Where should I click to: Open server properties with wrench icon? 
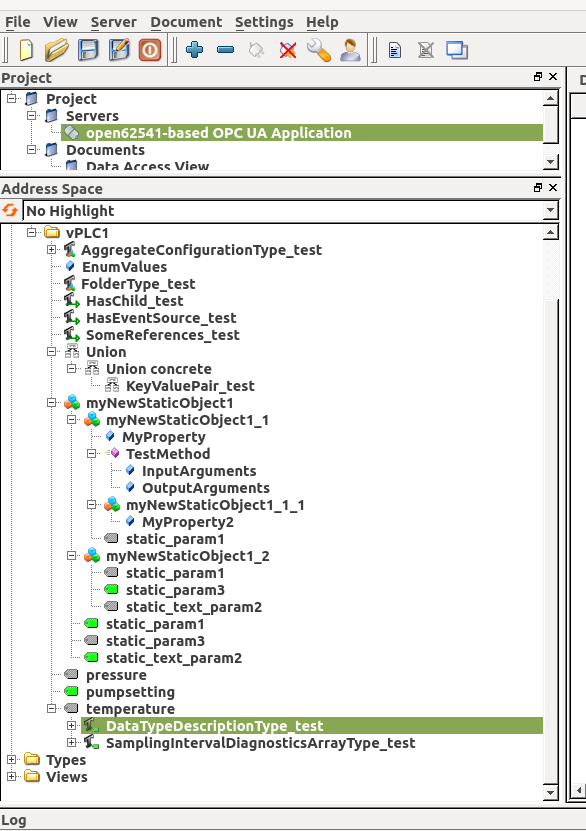(x=318, y=50)
